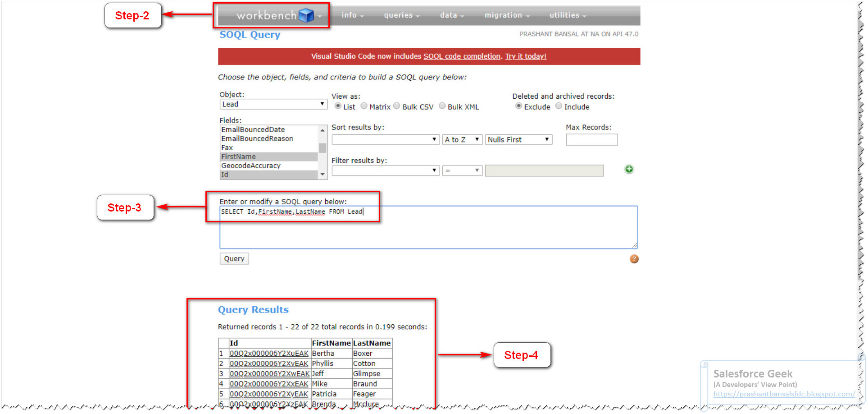
Task: Open the data menu
Action: 452,15
